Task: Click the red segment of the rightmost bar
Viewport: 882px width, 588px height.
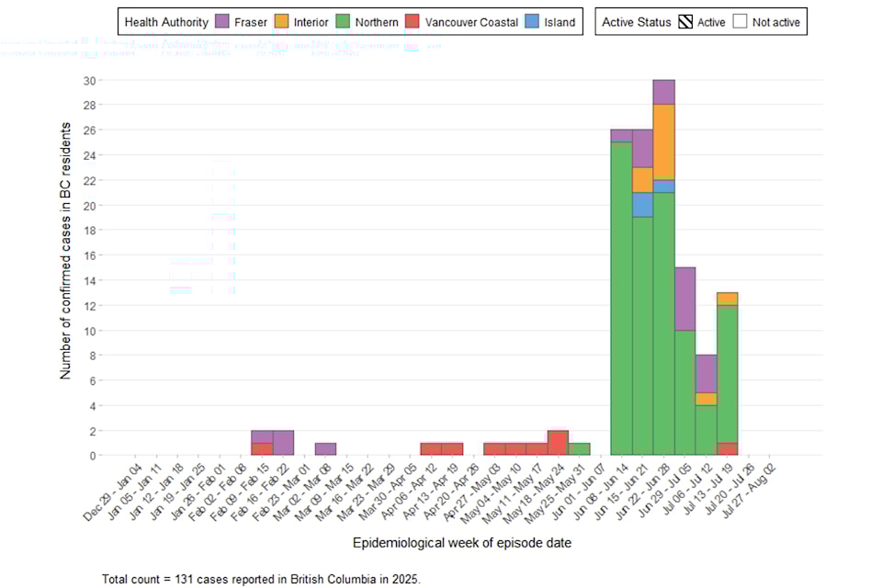Action: pyautogui.click(x=727, y=448)
